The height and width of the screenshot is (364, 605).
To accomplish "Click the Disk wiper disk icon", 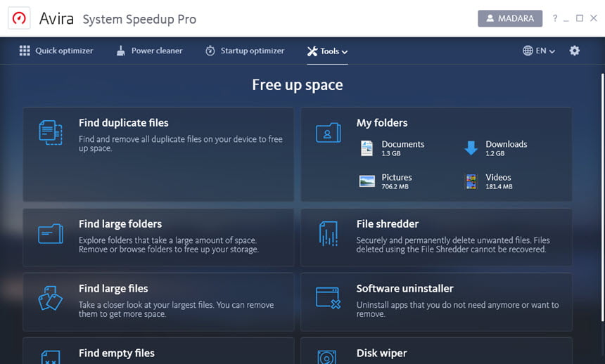I will [x=327, y=357].
